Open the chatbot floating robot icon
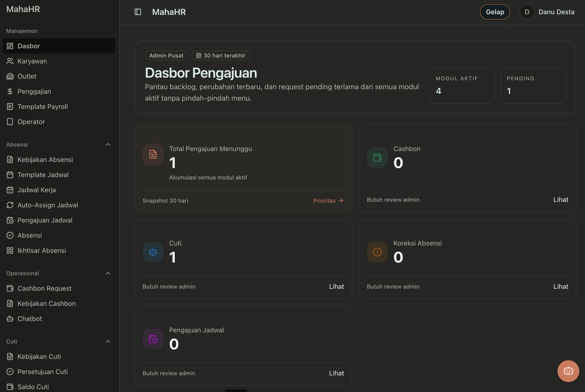Image resolution: width=585 pixels, height=392 pixels. (x=568, y=371)
